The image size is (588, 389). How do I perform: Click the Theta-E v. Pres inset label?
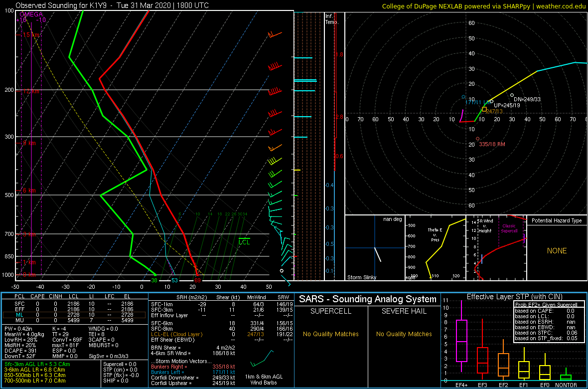(x=436, y=234)
